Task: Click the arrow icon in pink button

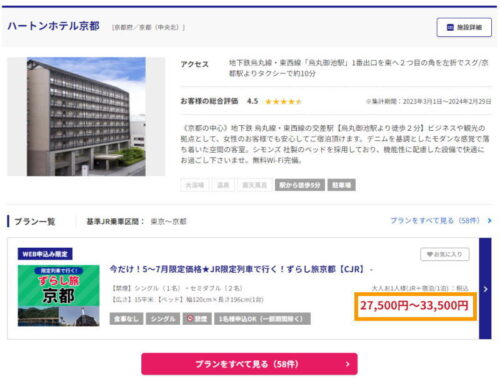Action: point(347,364)
